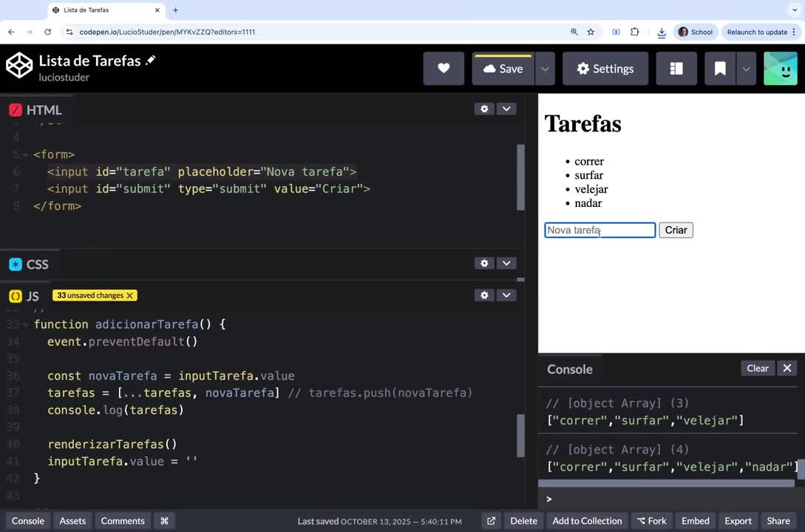Open pen in new window icon
Viewport: 805px width, 532px height.
(x=491, y=521)
